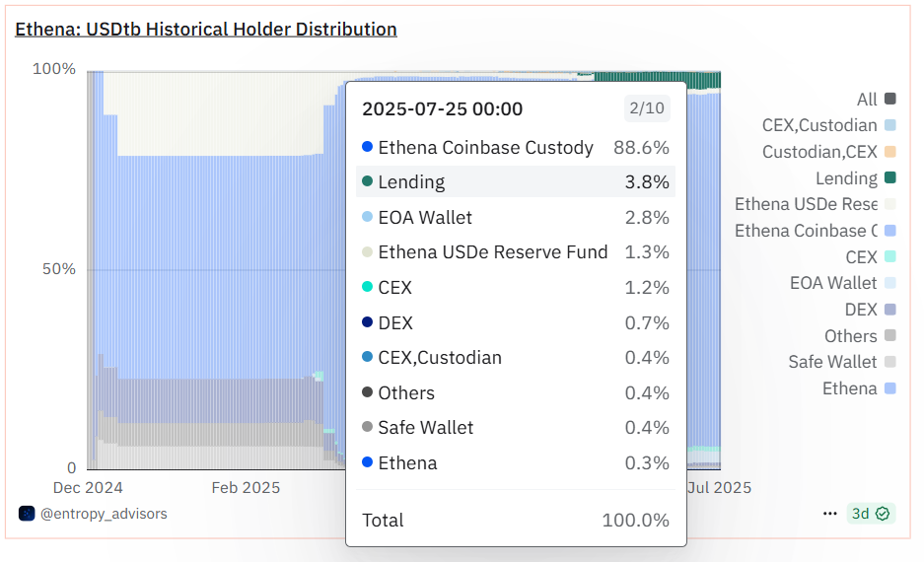Viewport: 924px width, 562px height.
Task: Click the DEX dark blue tooltip dot
Action: coord(368,322)
